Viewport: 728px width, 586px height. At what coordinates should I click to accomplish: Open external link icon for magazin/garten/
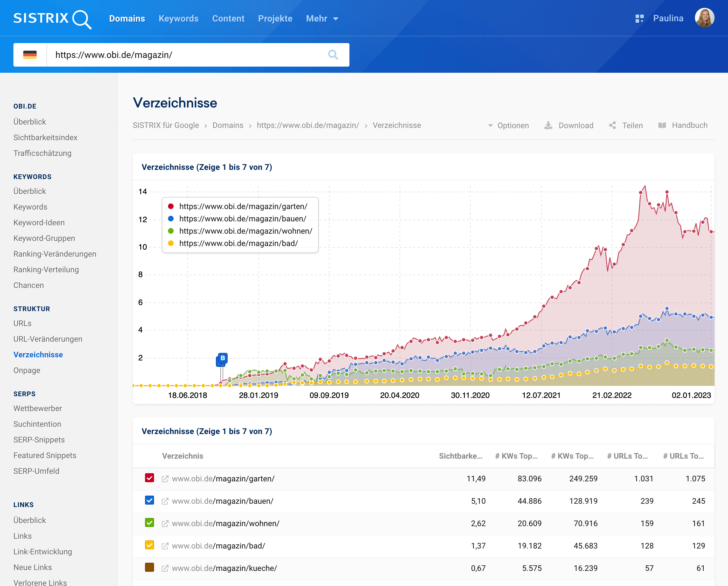click(x=165, y=479)
